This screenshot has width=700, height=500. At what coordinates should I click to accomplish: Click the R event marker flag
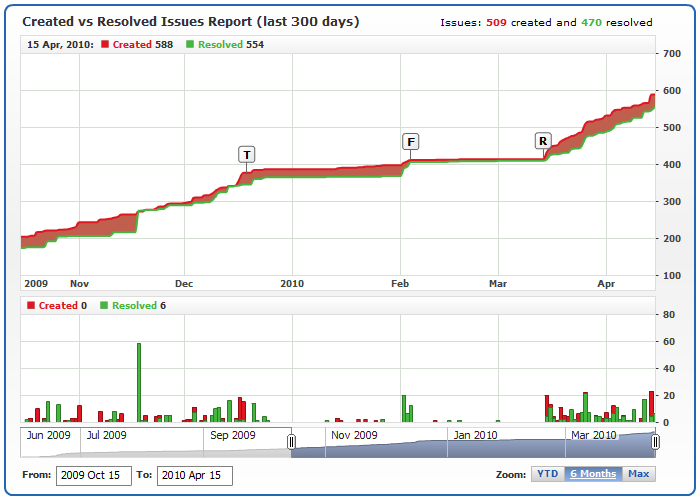pyautogui.click(x=543, y=141)
